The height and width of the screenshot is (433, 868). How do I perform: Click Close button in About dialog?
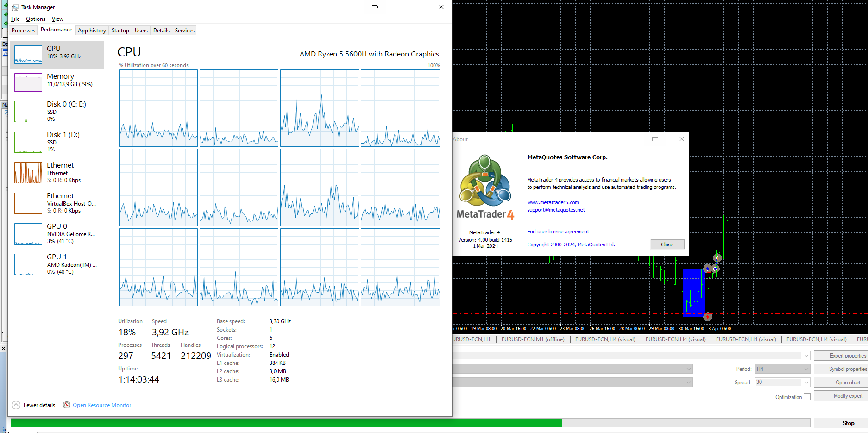(667, 245)
